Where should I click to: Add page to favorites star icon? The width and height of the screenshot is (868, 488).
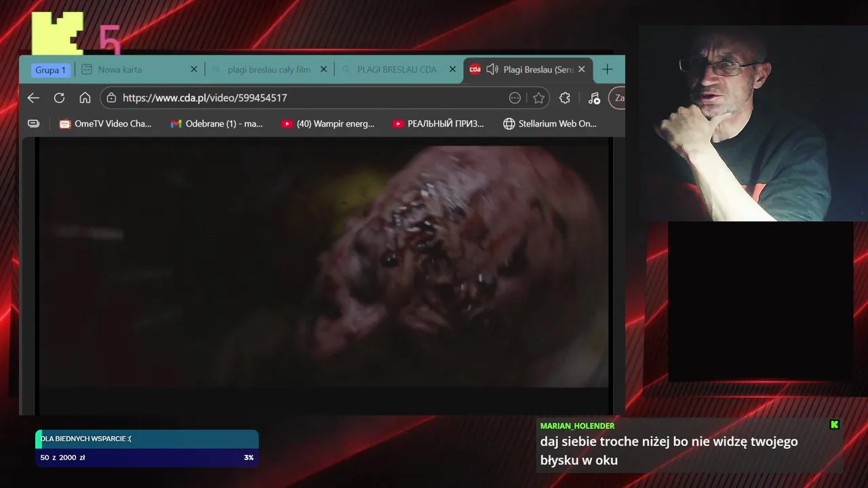click(x=538, y=98)
